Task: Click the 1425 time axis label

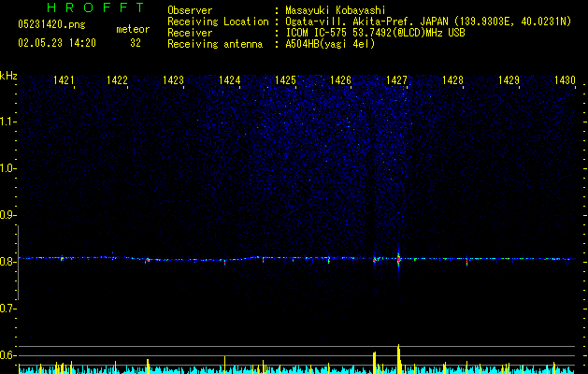Action: point(285,80)
